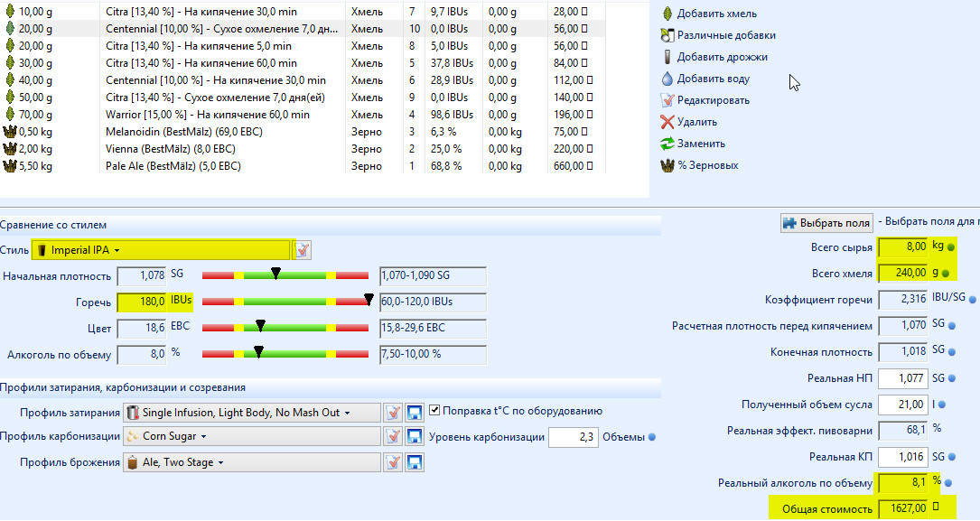Click Реальный алкоголь по объему 8,1 value

(902, 482)
